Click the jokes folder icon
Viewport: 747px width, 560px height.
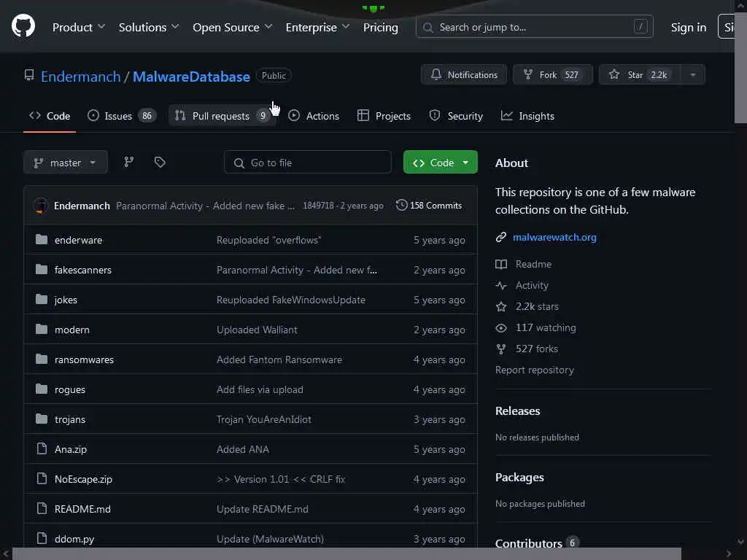click(42, 300)
